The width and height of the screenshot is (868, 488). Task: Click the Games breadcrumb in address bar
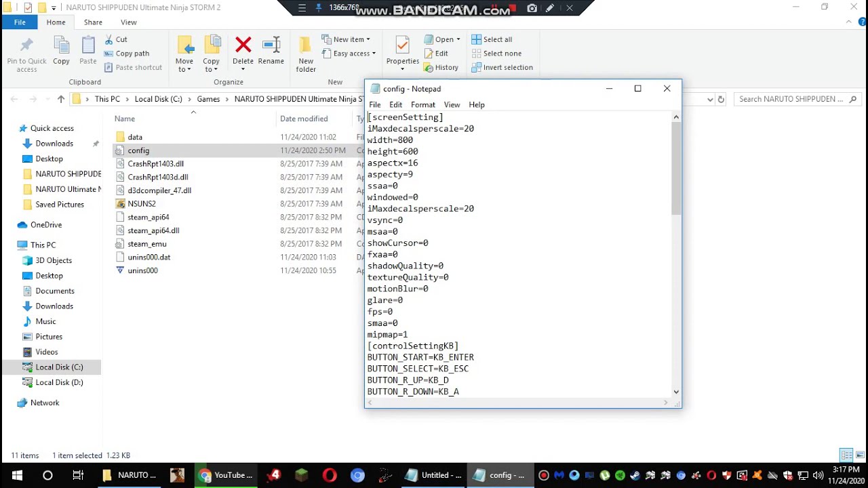coord(208,99)
